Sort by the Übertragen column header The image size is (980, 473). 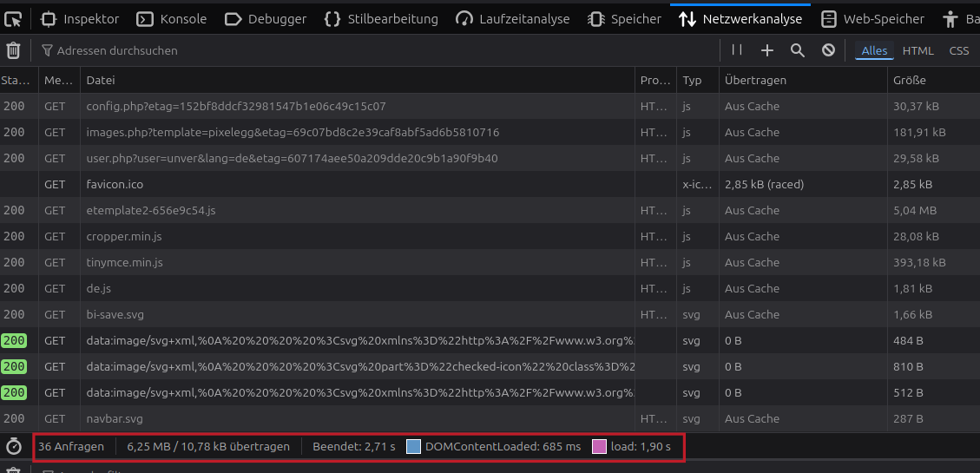[x=755, y=80]
